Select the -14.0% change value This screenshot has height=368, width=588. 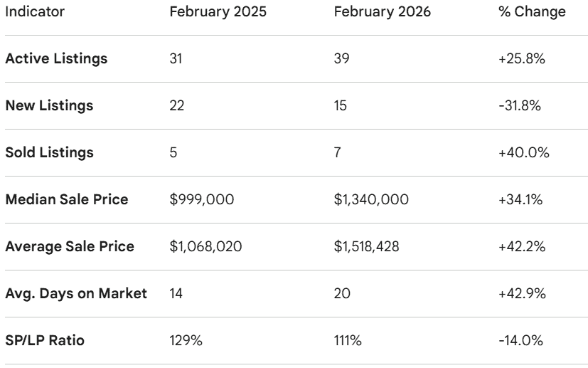pyautogui.click(x=520, y=340)
